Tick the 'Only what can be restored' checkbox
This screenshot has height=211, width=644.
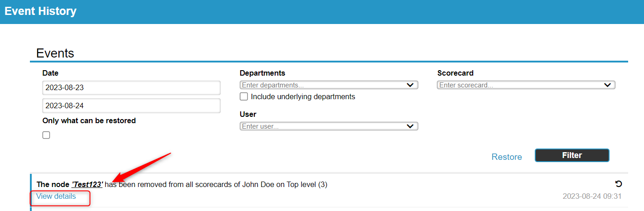coord(46,135)
